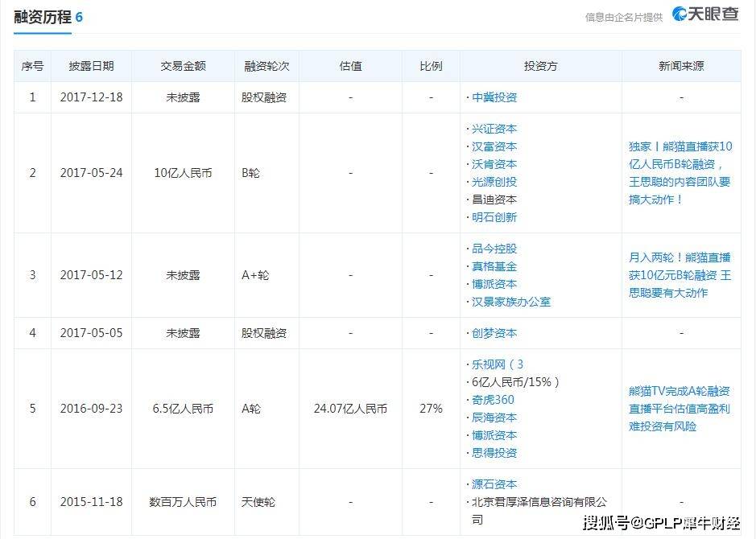Click the 估值 column header
756x539 pixels.
click(350, 66)
